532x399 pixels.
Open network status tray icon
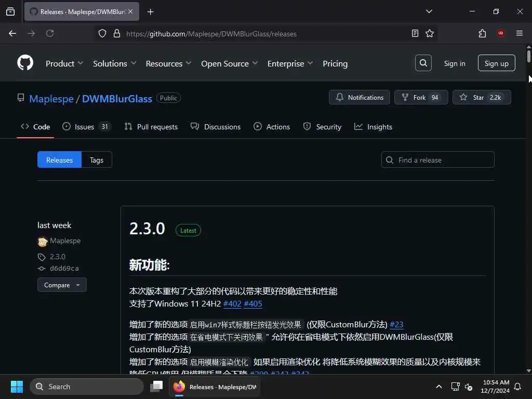455,387
